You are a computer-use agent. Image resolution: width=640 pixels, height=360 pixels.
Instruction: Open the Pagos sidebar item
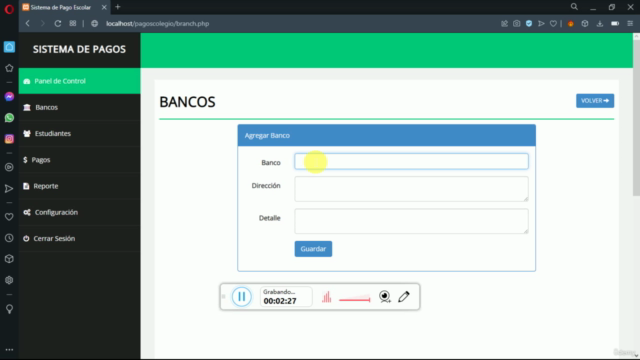pos(80,160)
